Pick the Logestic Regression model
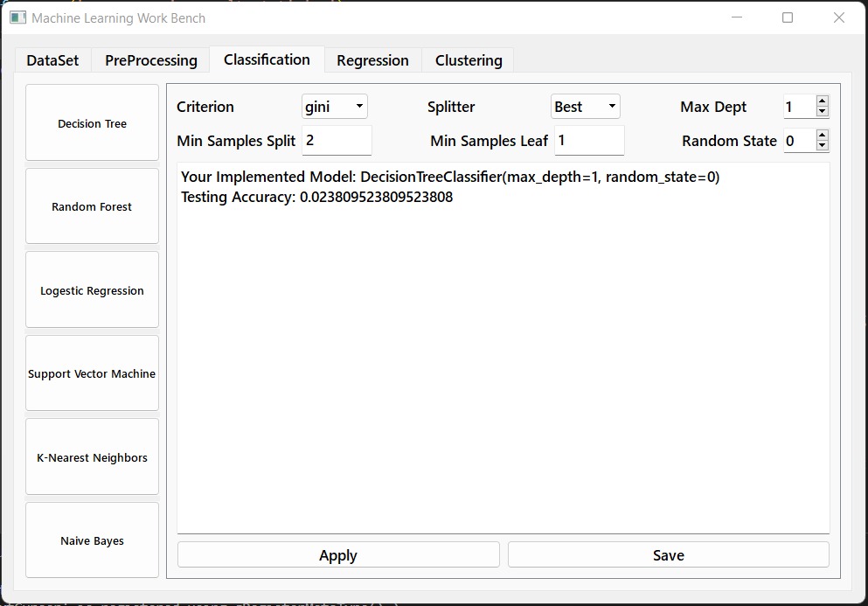 [92, 290]
